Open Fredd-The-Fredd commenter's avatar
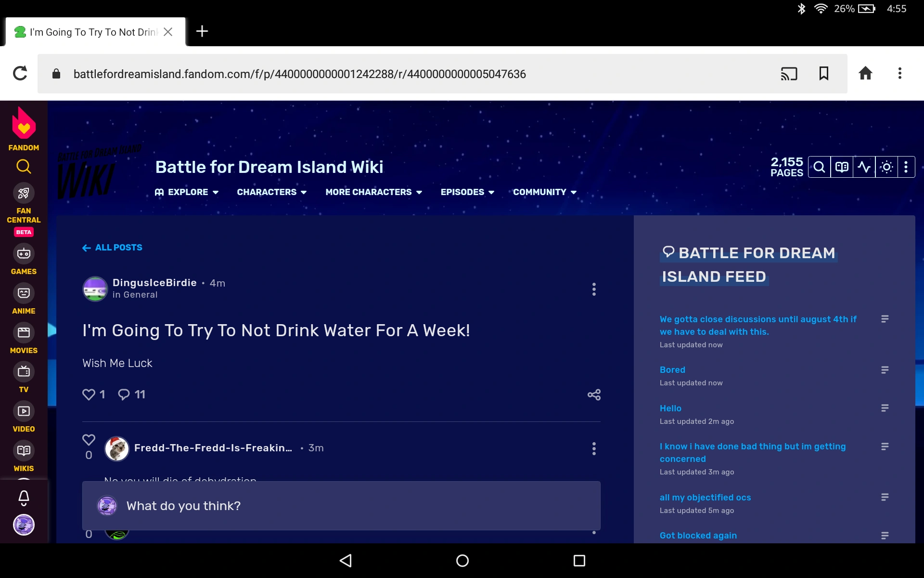The image size is (924, 578). click(x=117, y=448)
